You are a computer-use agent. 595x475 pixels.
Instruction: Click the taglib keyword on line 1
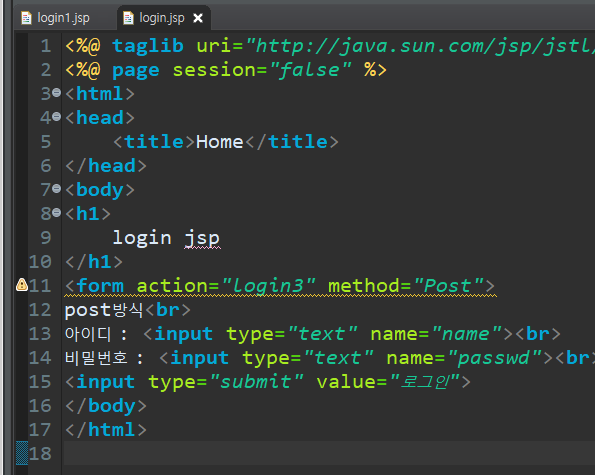click(148, 46)
